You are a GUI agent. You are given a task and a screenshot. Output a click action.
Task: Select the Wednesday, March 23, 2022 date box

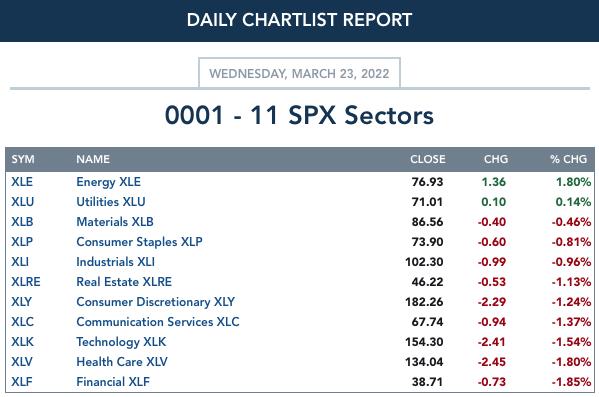pyautogui.click(x=299, y=73)
